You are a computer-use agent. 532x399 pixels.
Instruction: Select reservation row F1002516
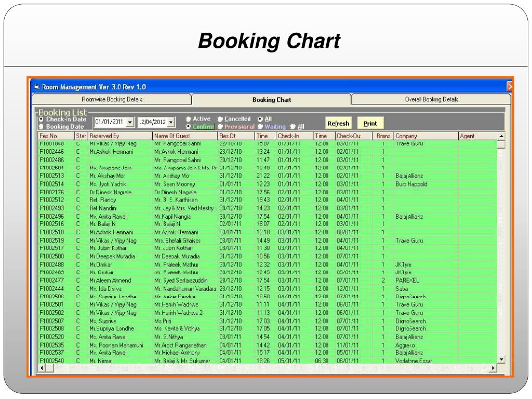[x=268, y=224]
